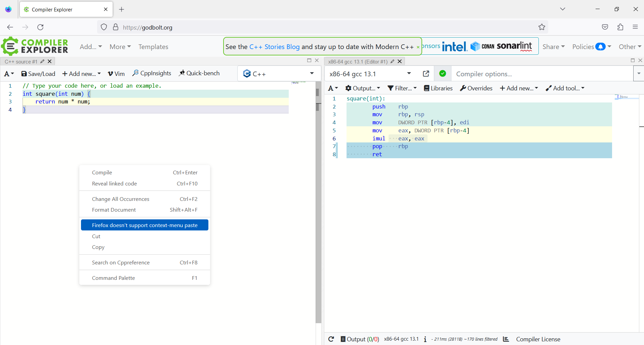Image resolution: width=644 pixels, height=345 pixels.
Task: Launch CppInsights for the source code
Action: pos(152,73)
